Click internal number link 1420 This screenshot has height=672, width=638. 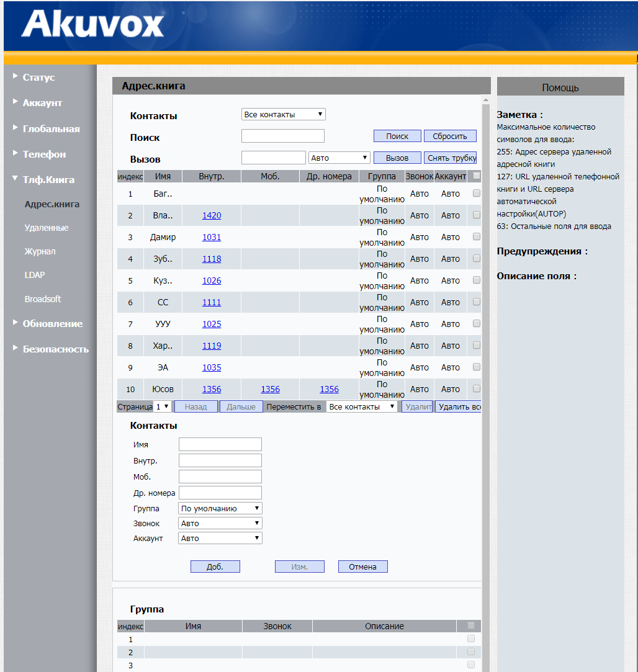212,215
